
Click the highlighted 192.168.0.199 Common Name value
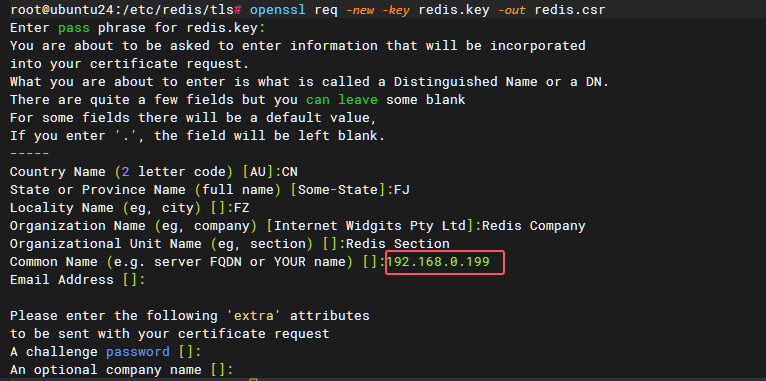(x=438, y=262)
